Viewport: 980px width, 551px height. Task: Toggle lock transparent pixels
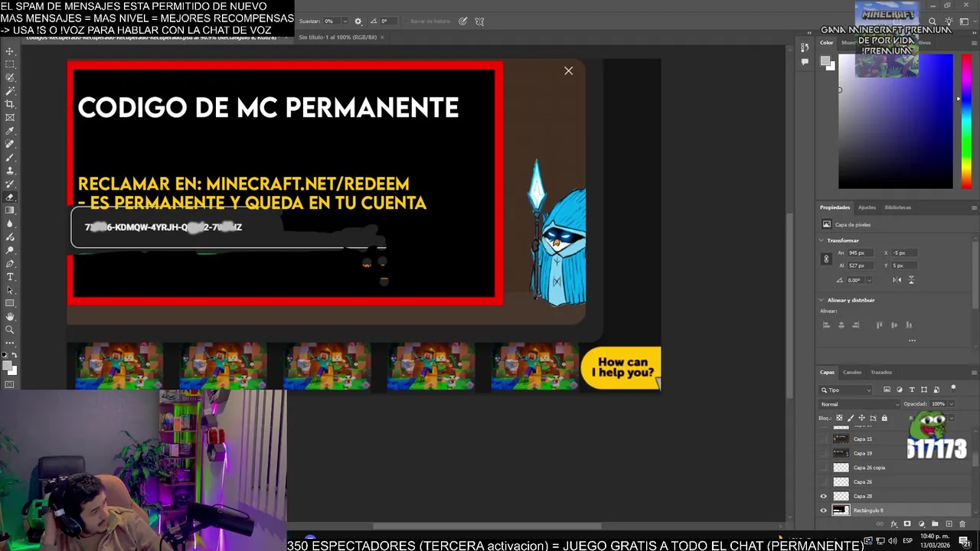[x=839, y=418]
